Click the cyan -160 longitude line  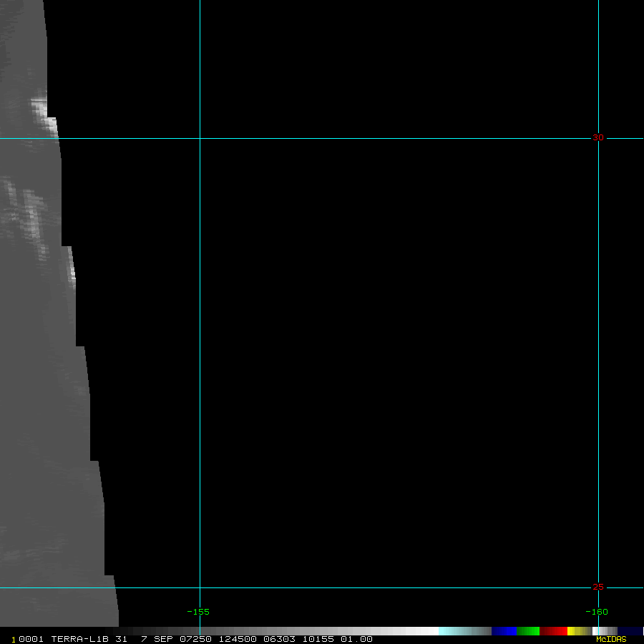[598, 322]
